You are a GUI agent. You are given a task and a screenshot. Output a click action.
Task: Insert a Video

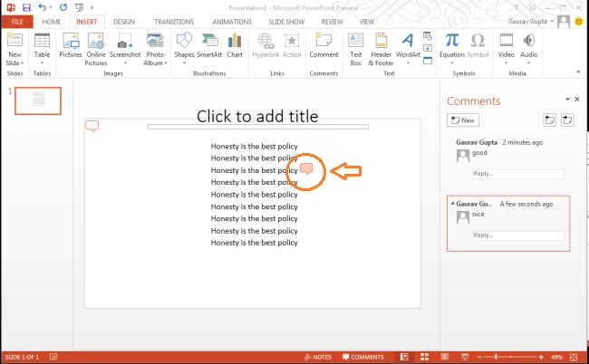tap(506, 49)
